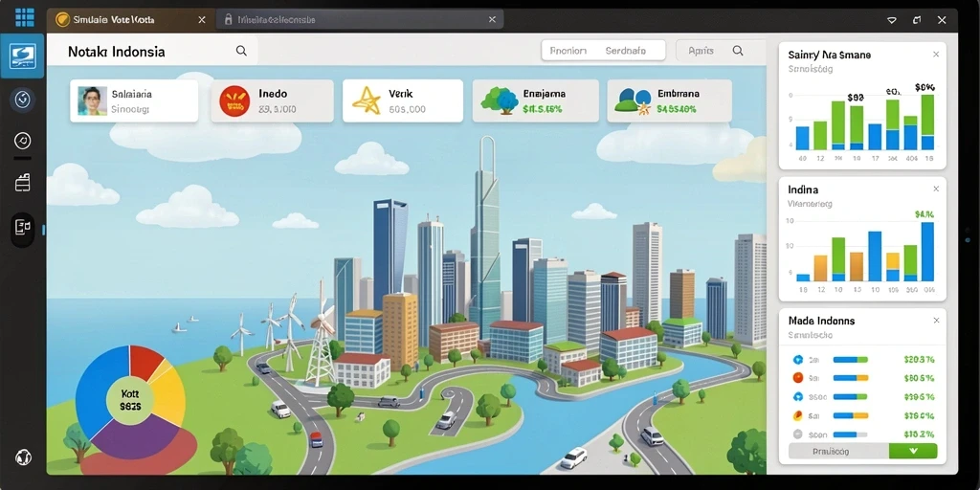The height and width of the screenshot is (490, 980).
Task: Open the Embrana card icon
Action: point(633,101)
